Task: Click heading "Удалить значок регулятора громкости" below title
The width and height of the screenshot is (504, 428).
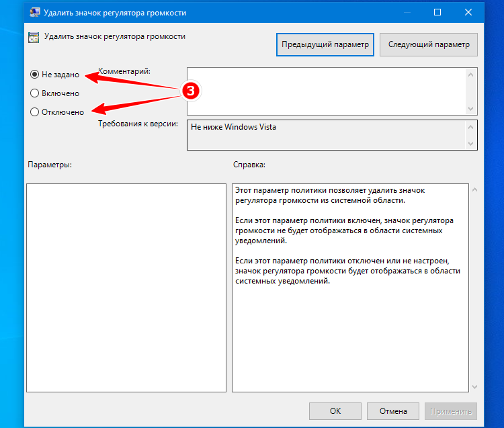Action: point(115,36)
